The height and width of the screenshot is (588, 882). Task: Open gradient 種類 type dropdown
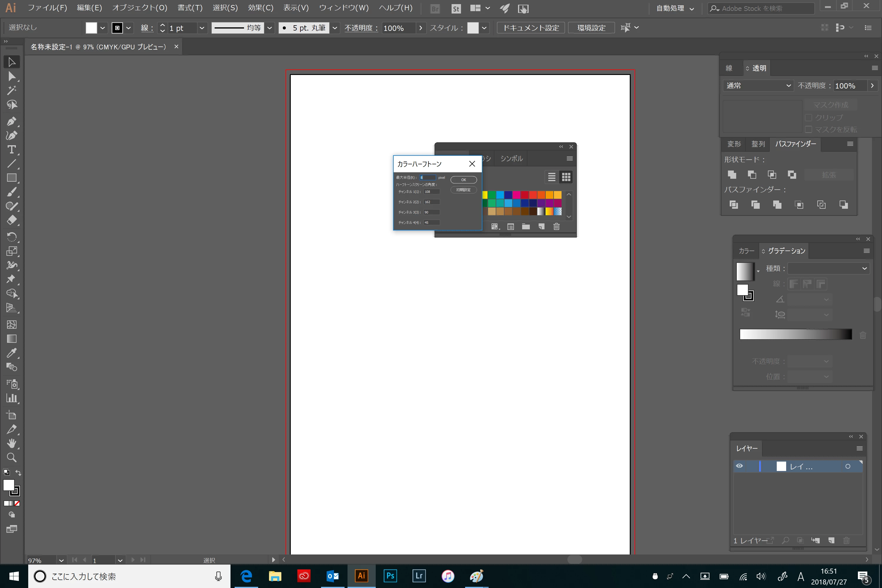click(x=828, y=268)
